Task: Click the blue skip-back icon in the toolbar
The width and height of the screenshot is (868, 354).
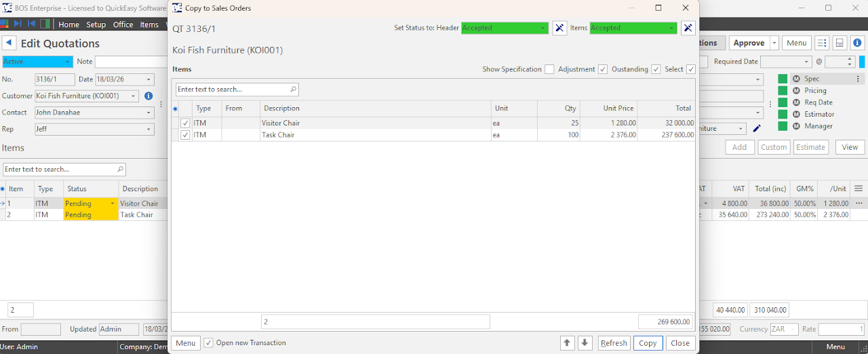Action: 31,24
